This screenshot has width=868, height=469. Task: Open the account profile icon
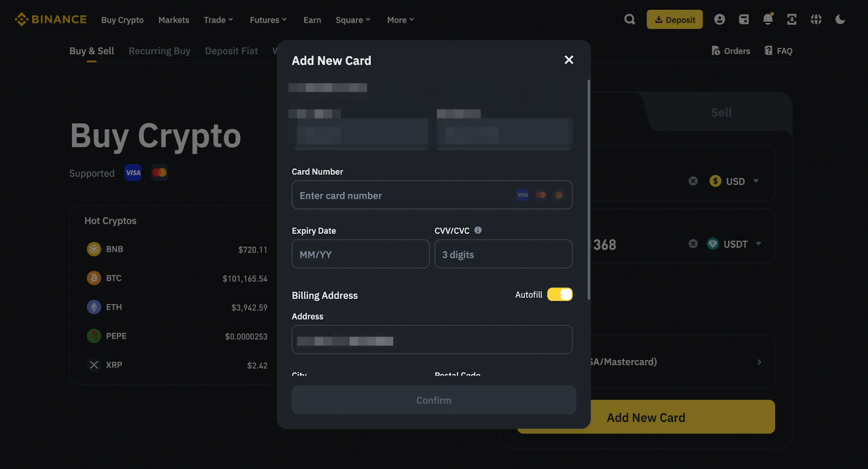tap(719, 19)
